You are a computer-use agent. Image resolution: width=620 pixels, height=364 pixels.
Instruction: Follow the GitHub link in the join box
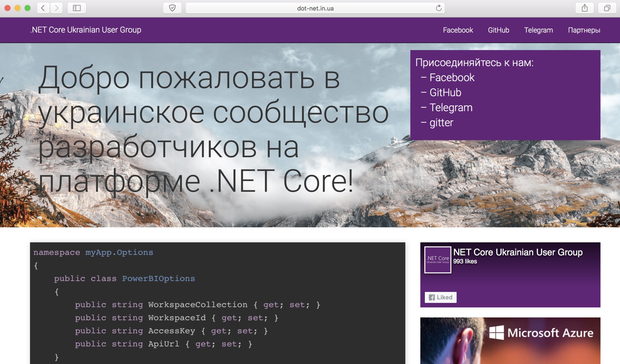point(445,93)
